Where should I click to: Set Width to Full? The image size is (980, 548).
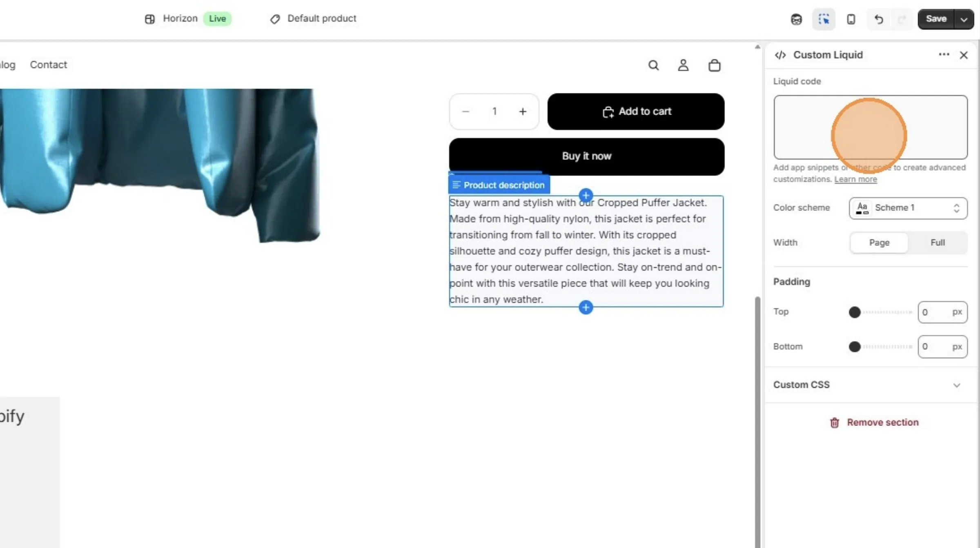coord(938,243)
